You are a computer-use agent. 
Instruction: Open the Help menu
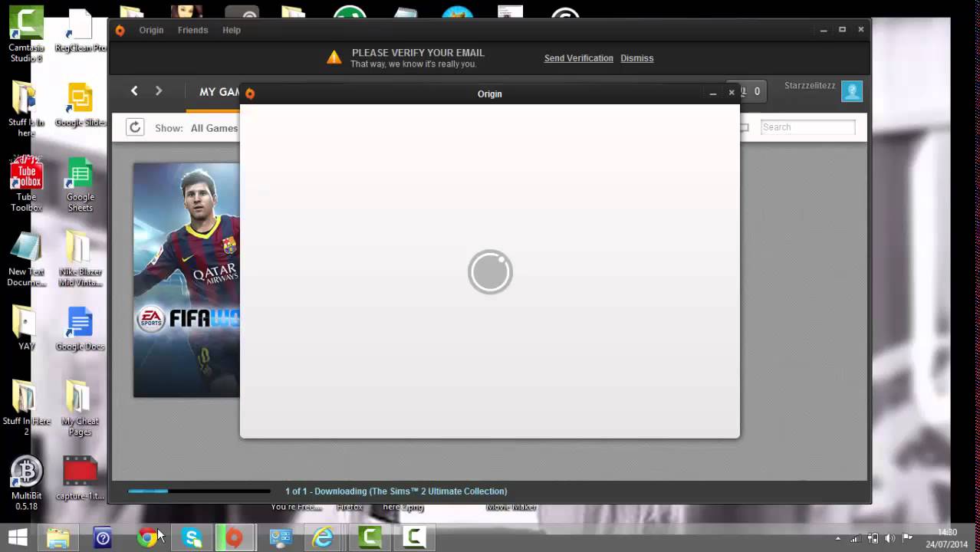[x=232, y=30]
